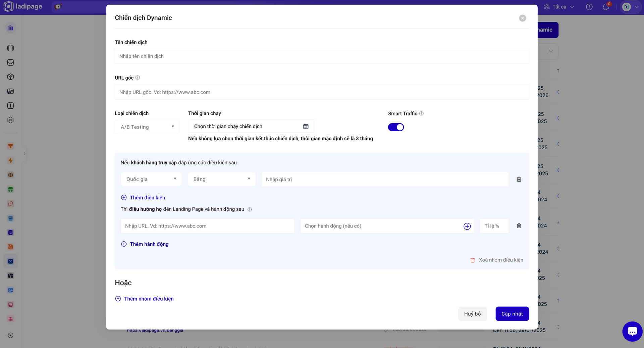Click the plus icon in Chọn hành động field
The height and width of the screenshot is (348, 644).
click(467, 226)
